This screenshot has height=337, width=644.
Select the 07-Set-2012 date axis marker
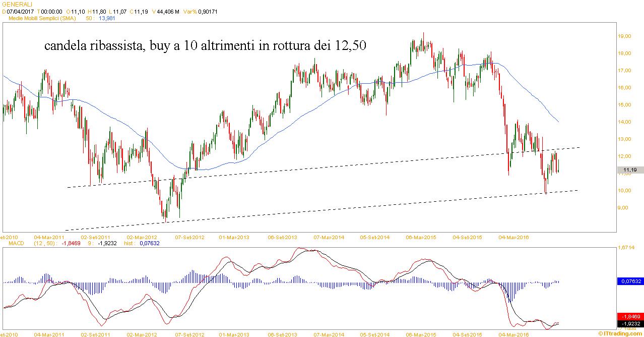coord(189,237)
